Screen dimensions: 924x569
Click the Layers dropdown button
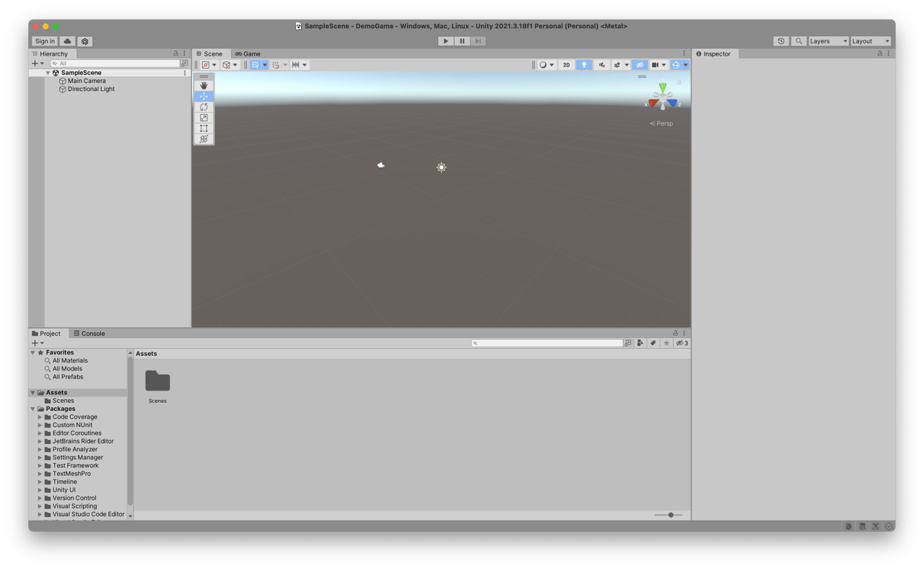pyautogui.click(x=827, y=40)
